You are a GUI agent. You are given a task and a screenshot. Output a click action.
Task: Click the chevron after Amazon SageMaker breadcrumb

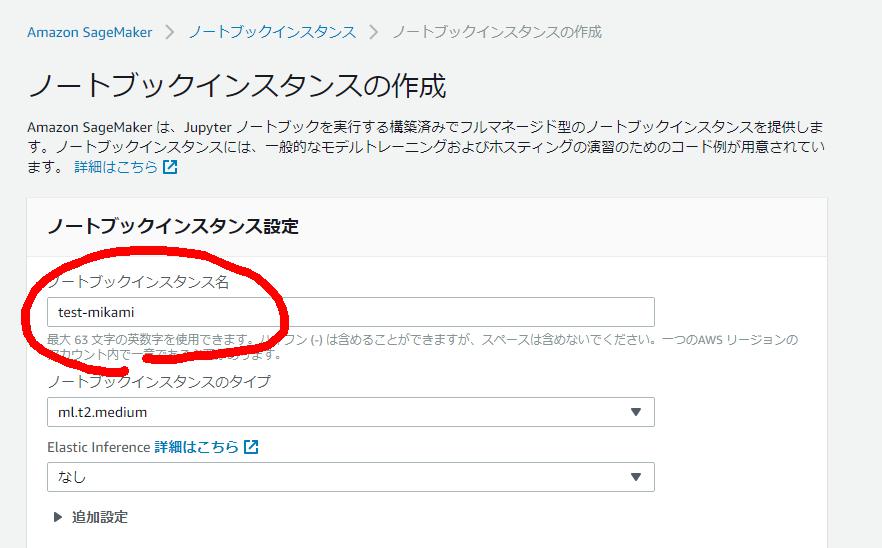[170, 32]
